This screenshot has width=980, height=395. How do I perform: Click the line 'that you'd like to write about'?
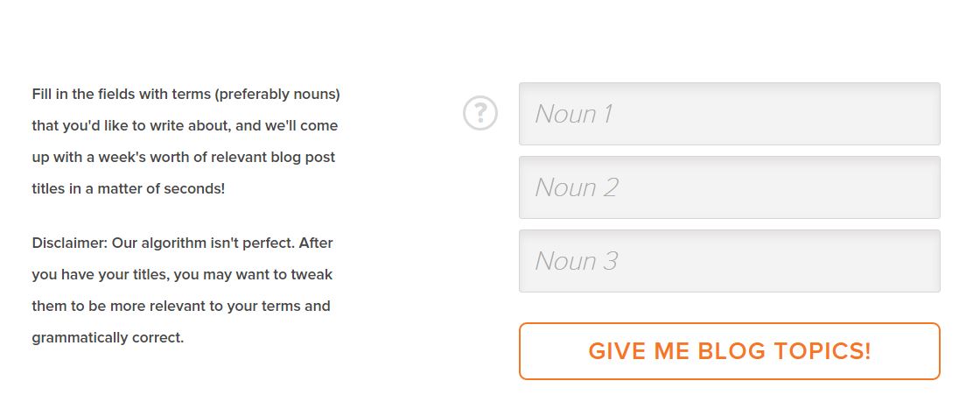(x=185, y=126)
